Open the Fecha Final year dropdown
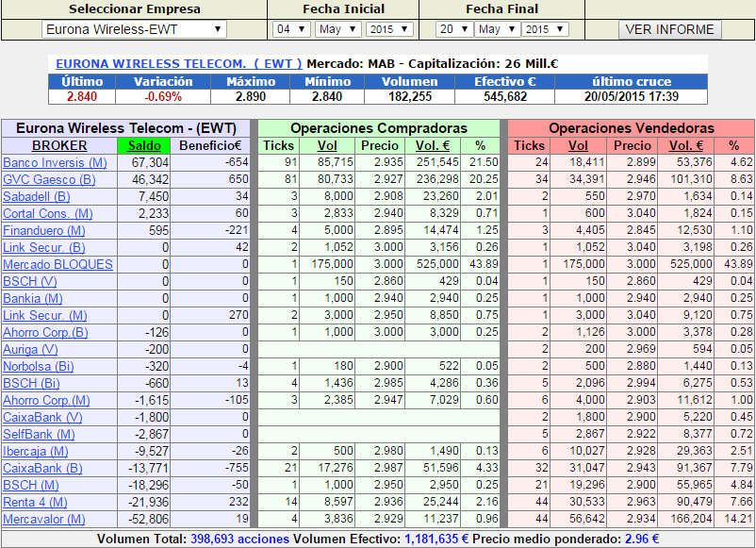The image size is (756, 548). point(545,29)
